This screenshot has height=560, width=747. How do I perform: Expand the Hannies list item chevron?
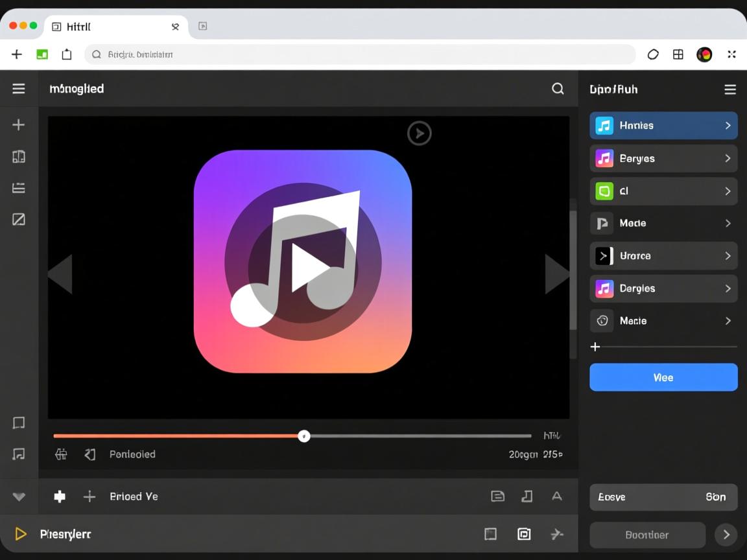728,126
